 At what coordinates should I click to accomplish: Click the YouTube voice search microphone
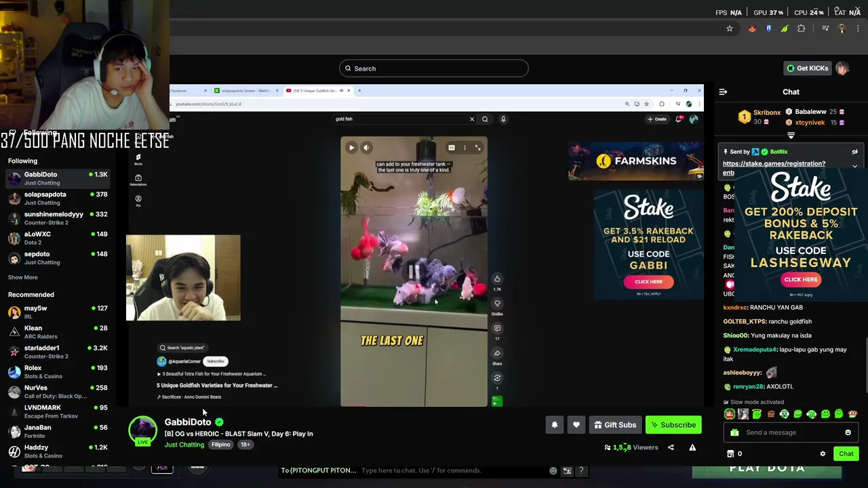503,119
